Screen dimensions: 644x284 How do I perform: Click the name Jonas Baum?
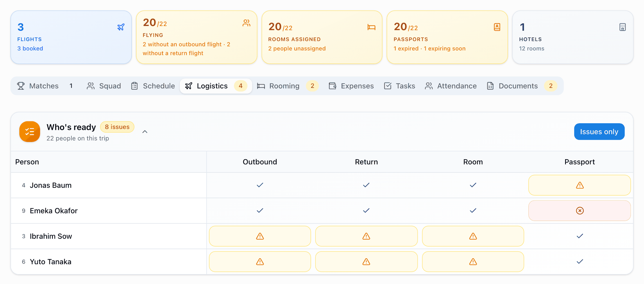coord(51,185)
